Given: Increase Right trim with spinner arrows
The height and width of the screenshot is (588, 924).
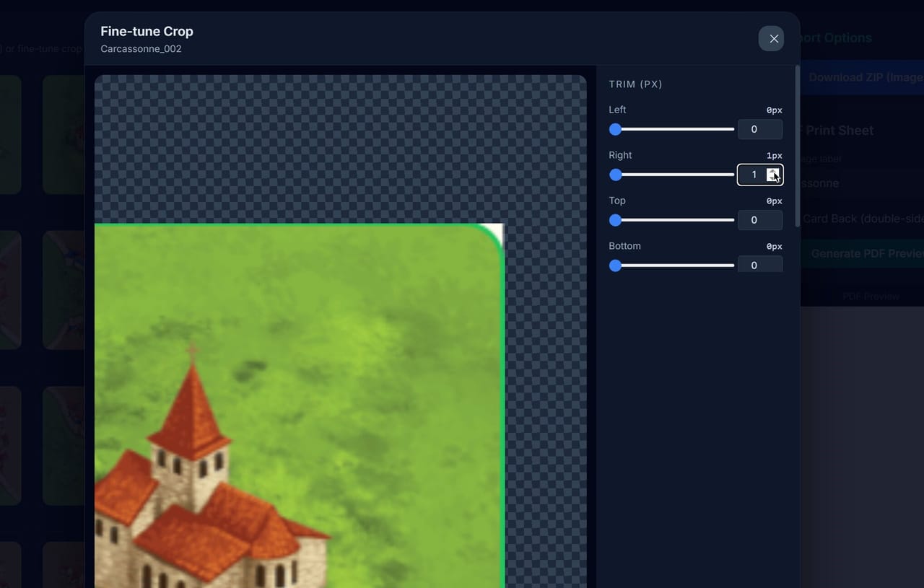Looking at the screenshot, I should pyautogui.click(x=773, y=171).
